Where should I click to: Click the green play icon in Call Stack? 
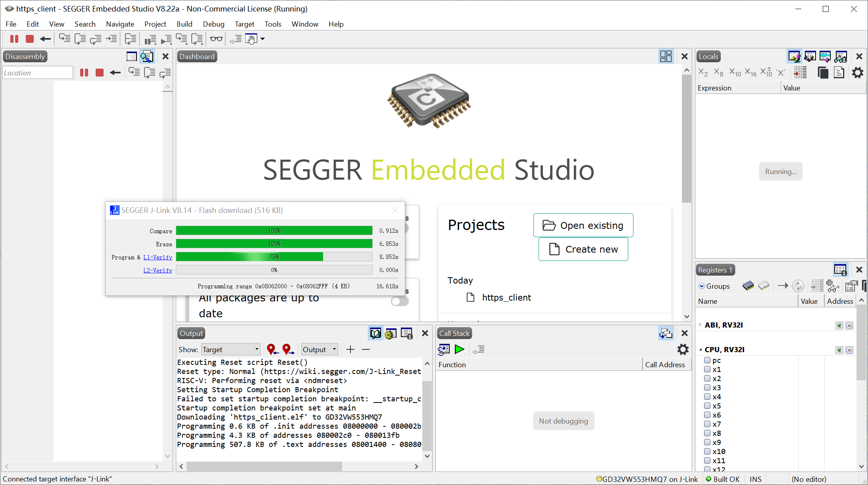(459, 349)
